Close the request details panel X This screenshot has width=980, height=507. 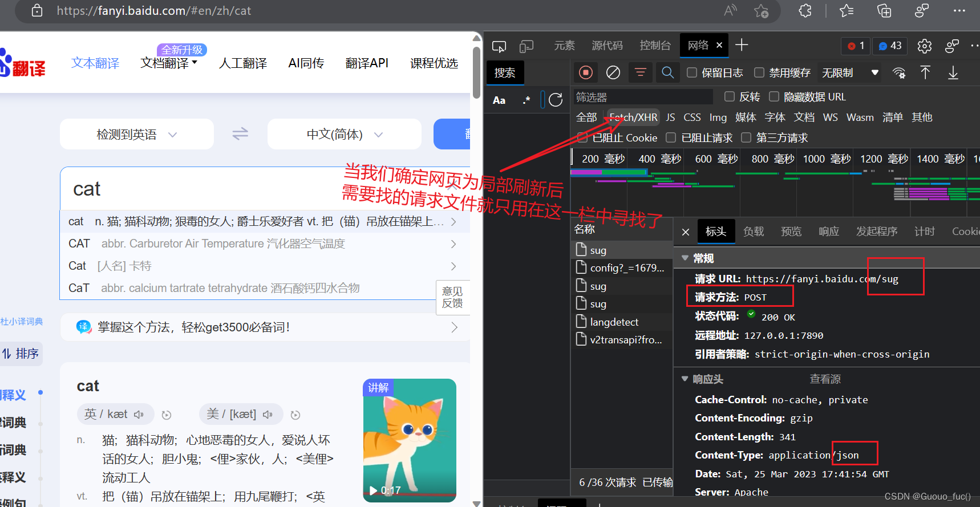point(686,232)
